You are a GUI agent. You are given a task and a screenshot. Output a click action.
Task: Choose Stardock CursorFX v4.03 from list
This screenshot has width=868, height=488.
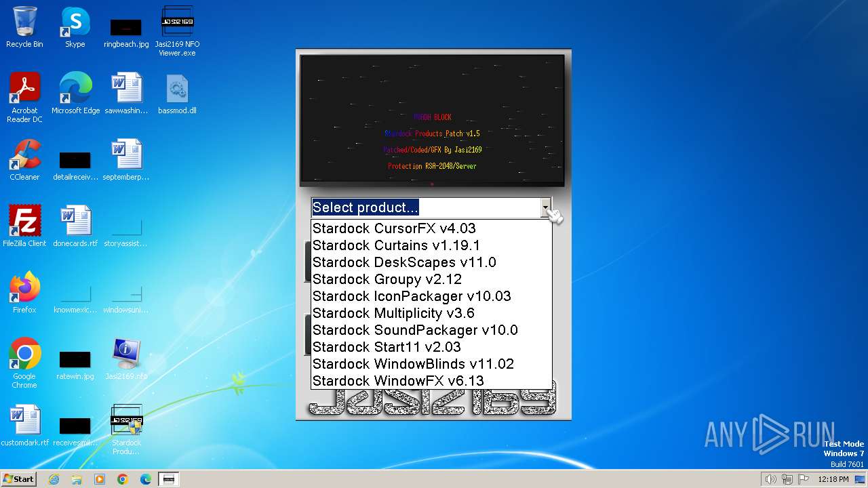pos(431,228)
